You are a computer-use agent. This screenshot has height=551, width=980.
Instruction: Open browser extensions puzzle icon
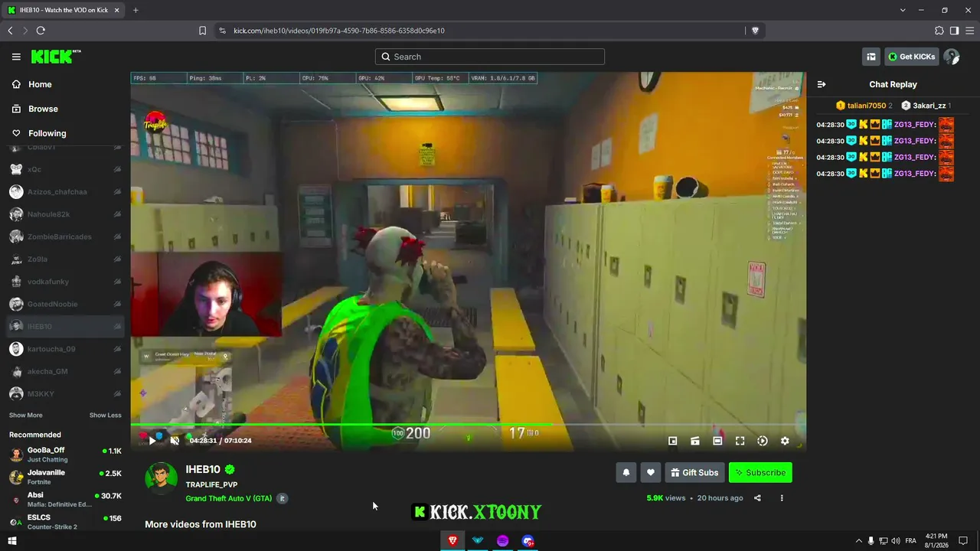[x=939, y=31]
